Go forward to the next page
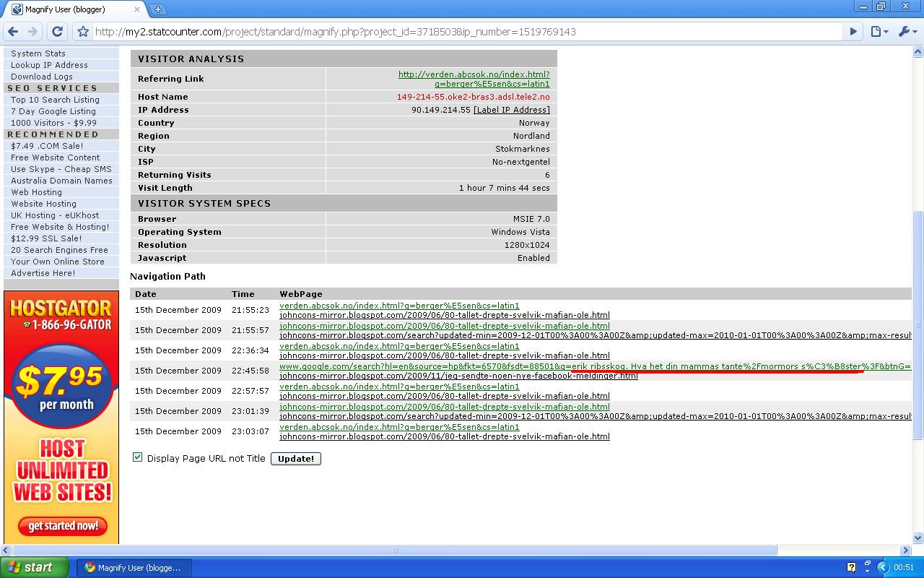 [32, 32]
